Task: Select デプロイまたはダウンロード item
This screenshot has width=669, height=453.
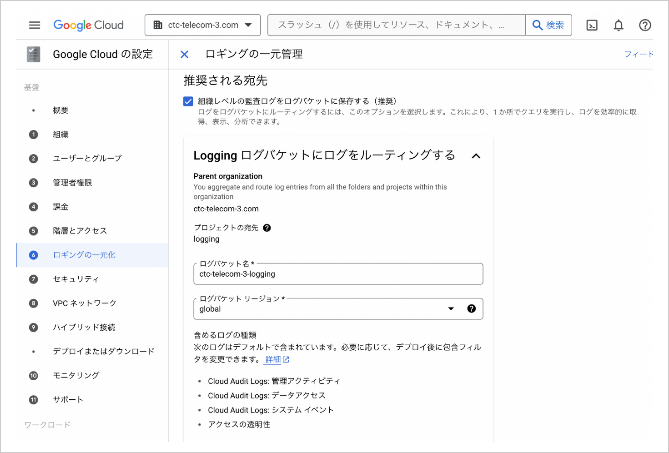Action: coord(92,351)
